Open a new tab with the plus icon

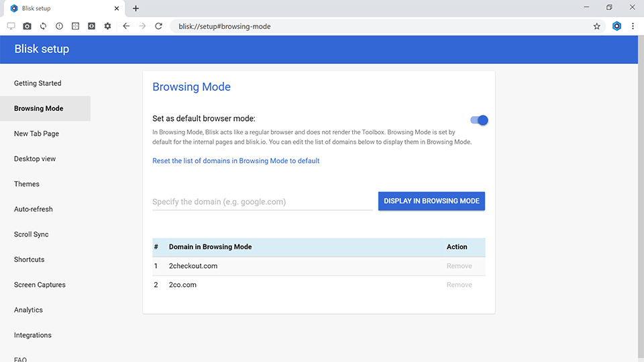(136, 8)
